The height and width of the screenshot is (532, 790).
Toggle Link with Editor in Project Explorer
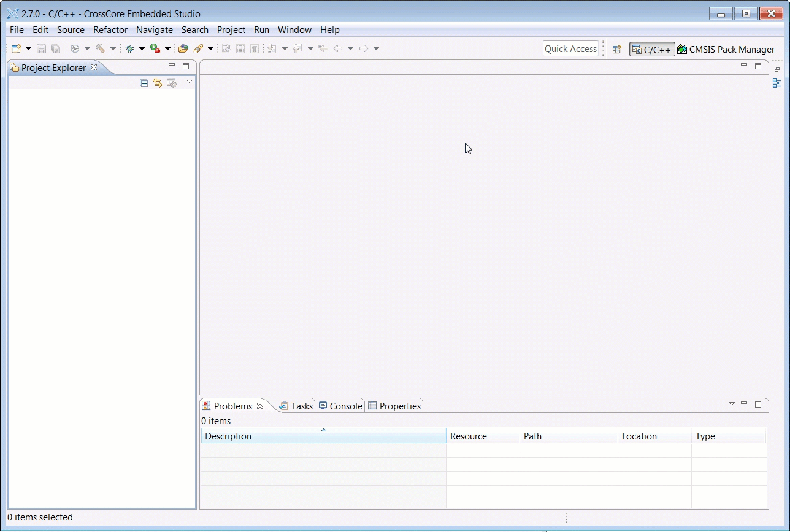(158, 83)
